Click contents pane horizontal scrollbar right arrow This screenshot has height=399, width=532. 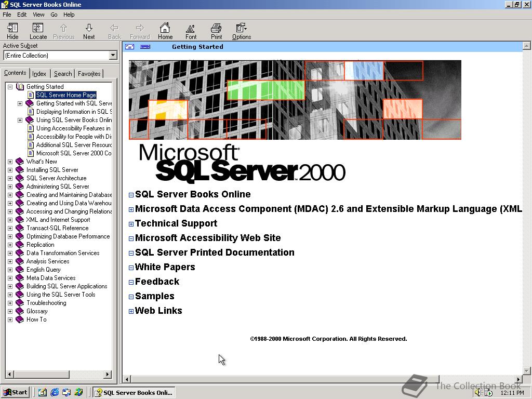(108, 374)
